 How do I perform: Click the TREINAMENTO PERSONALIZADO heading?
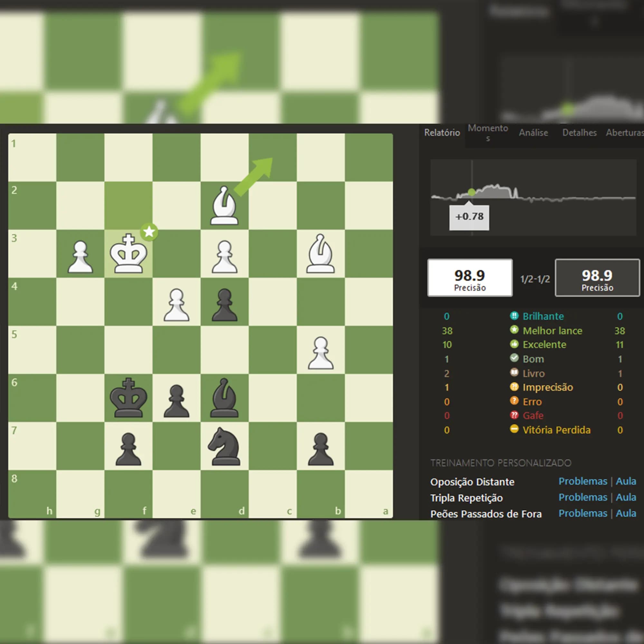(x=501, y=463)
